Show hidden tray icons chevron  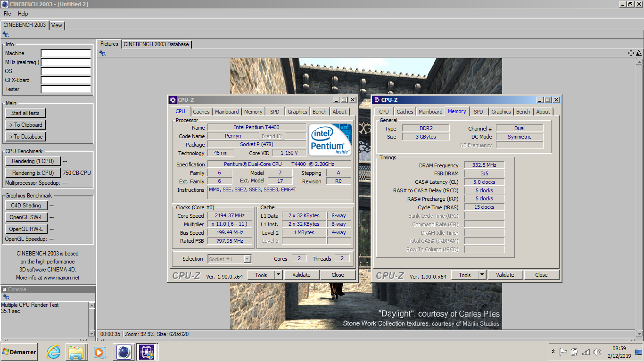[x=553, y=352]
